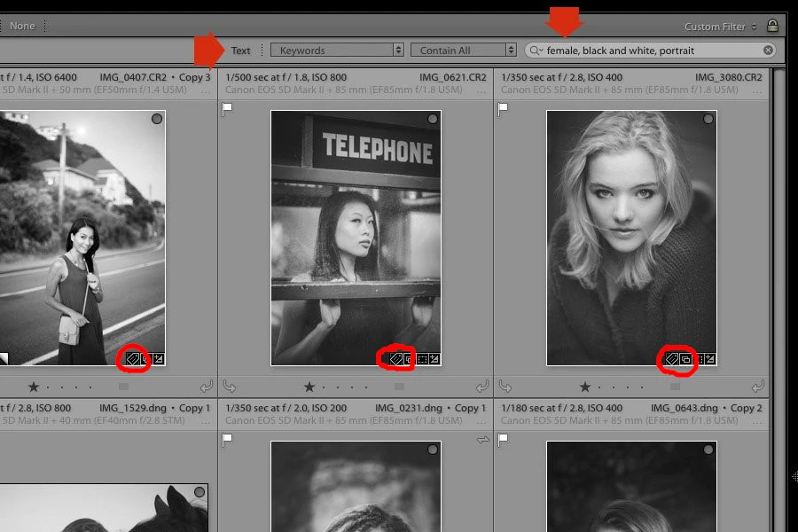Image resolution: width=798 pixels, height=532 pixels.
Task: Rotate IMG_0407.CR2 clockwise with right arrow
Action: coord(206,387)
